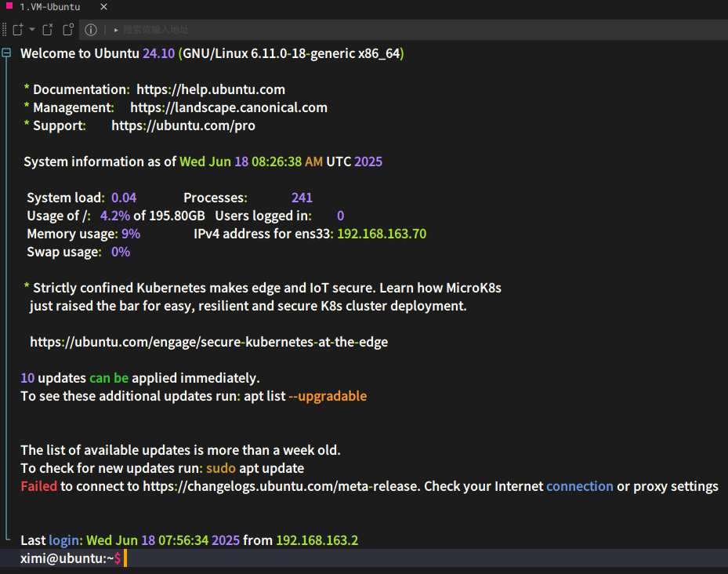
Task: Click the IPv4 address 192.168.163.70
Action: [382, 234]
